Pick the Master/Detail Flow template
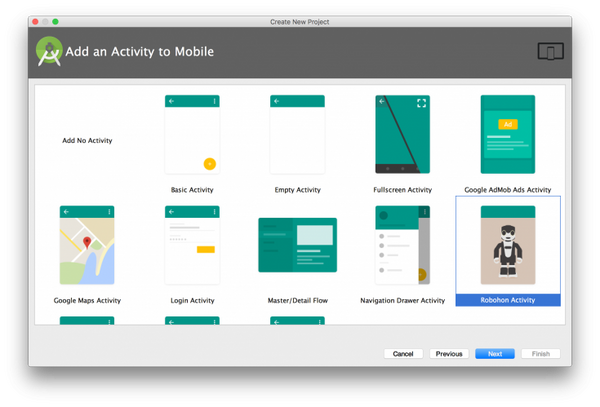 point(296,246)
